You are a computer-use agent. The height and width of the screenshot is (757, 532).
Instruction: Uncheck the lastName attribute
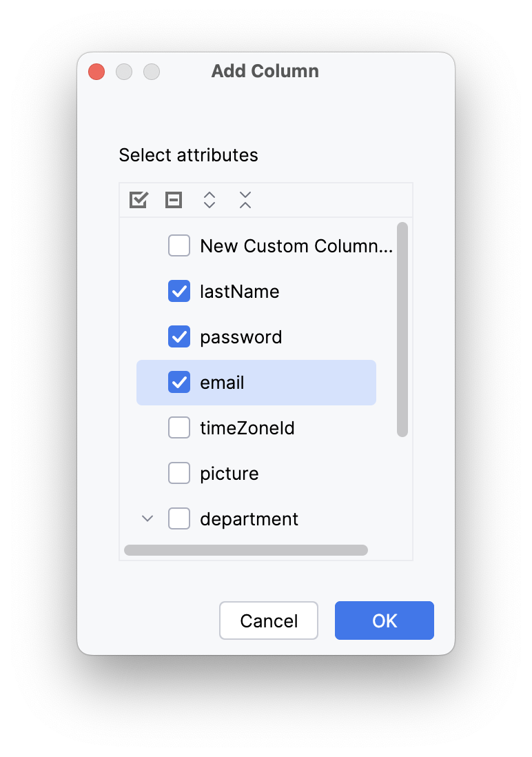[178, 291]
